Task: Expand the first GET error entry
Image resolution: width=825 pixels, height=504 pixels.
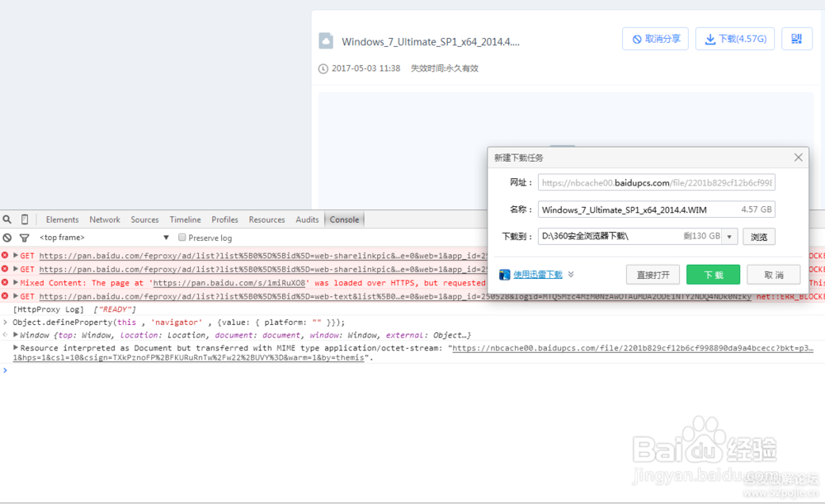Action: point(16,255)
